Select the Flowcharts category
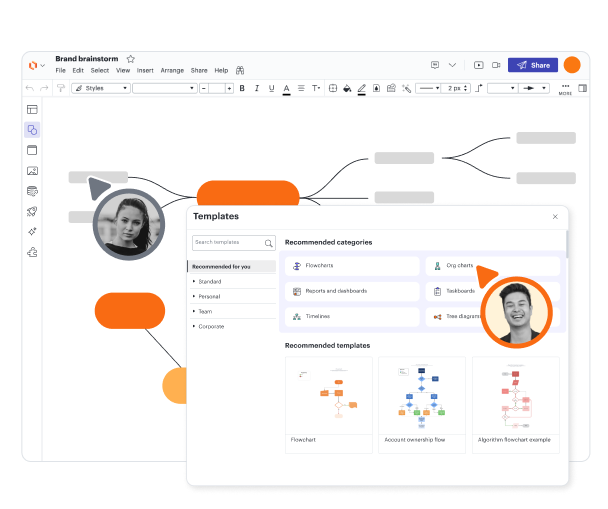The height and width of the screenshot is (509, 608). [352, 266]
